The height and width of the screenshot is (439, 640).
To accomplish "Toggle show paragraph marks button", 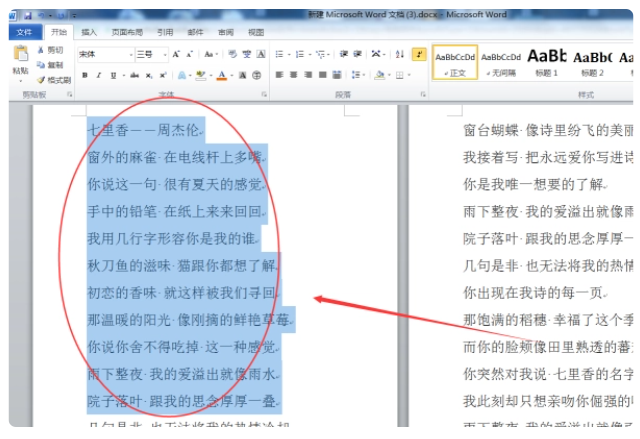I will coord(417,54).
